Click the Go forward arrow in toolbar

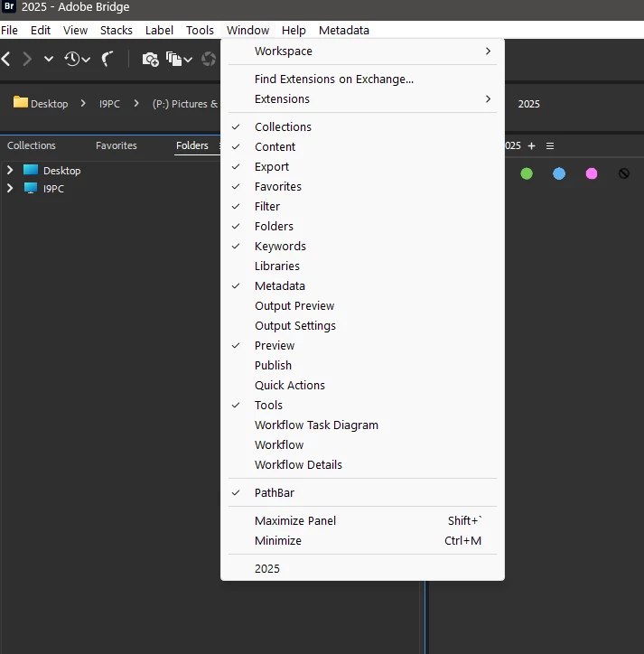click(27, 59)
